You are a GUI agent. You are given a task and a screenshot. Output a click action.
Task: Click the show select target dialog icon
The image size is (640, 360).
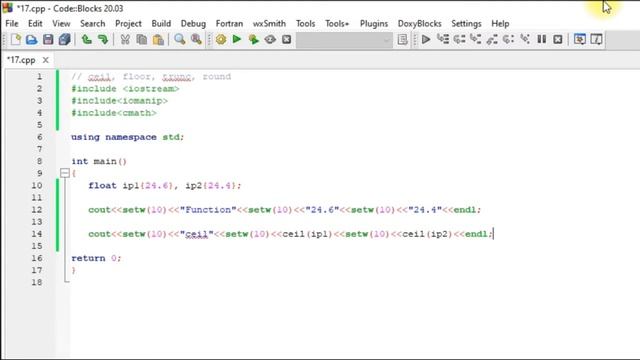[402, 40]
